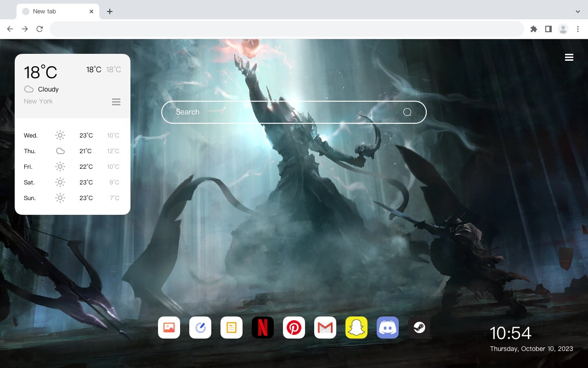Select the New tab tab

[58, 11]
